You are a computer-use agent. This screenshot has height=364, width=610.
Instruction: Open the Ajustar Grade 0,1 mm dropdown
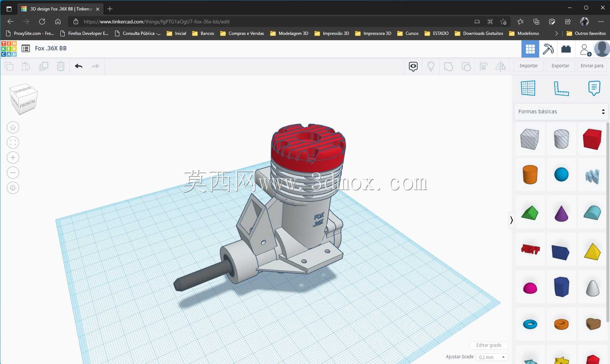(x=492, y=357)
